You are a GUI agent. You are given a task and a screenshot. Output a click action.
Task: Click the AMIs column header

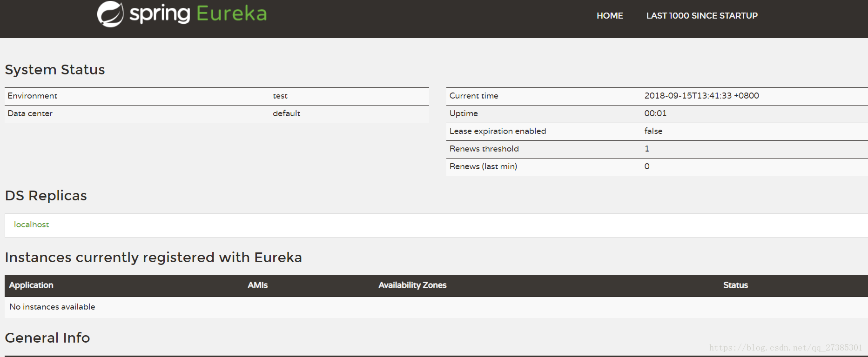click(258, 285)
